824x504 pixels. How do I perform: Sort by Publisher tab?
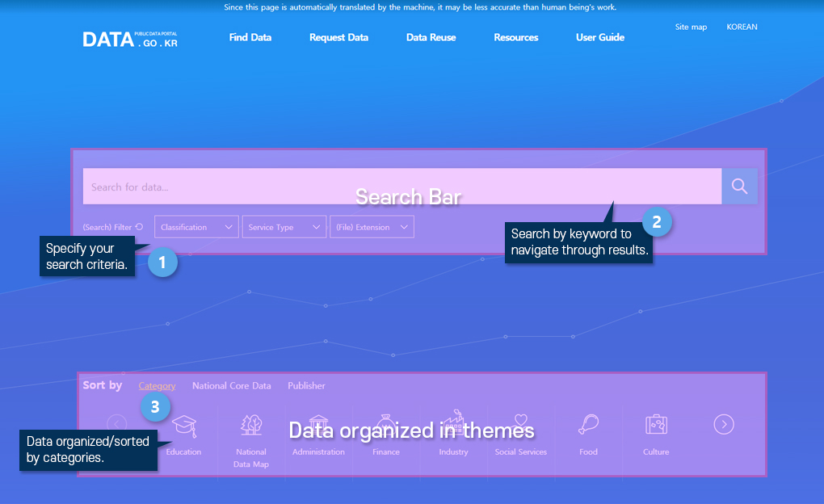(306, 386)
